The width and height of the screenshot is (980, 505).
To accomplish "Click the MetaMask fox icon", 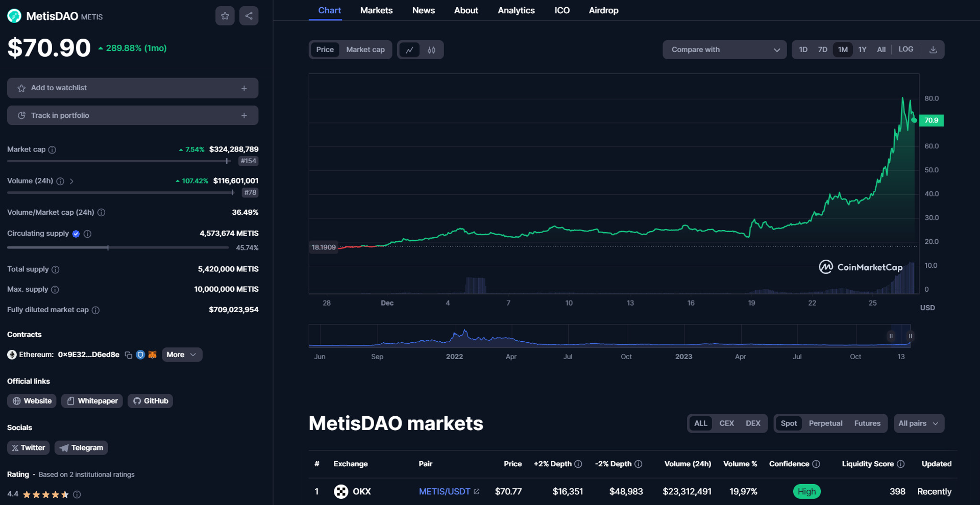I will (x=152, y=355).
